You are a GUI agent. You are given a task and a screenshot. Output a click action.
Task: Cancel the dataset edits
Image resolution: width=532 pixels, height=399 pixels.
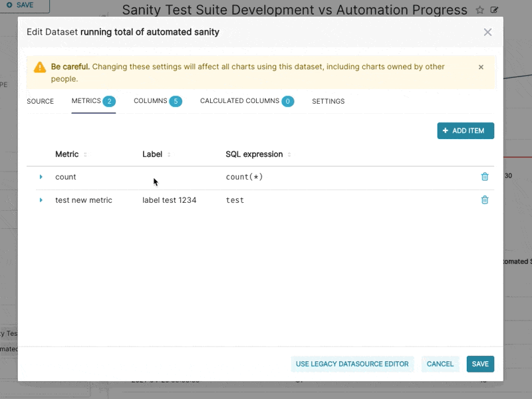pyautogui.click(x=440, y=364)
